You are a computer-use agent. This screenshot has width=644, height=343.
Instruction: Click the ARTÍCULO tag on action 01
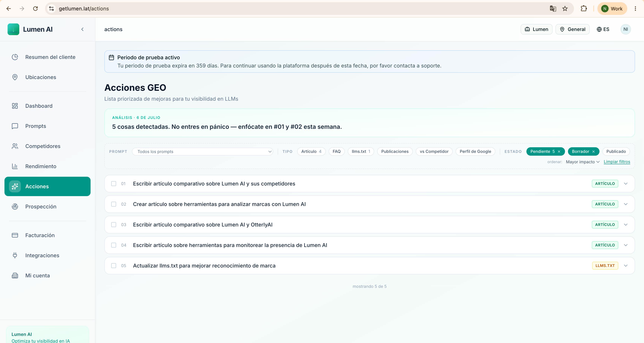pos(605,184)
